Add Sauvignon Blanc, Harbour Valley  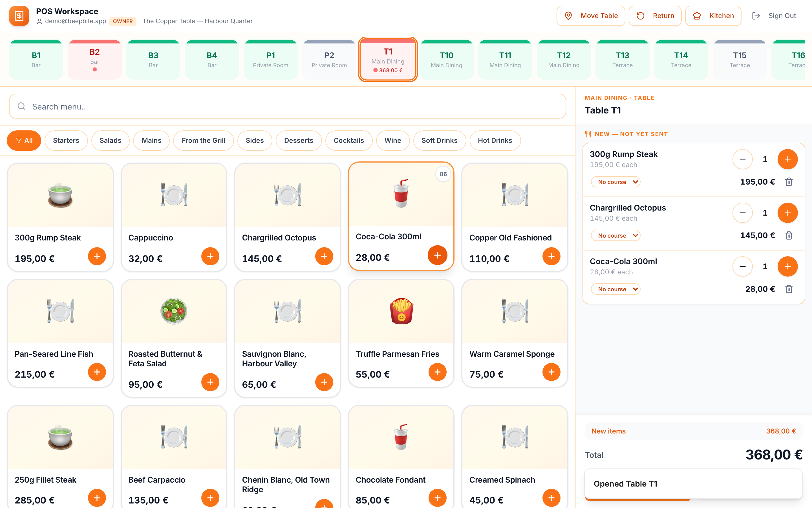tap(324, 382)
